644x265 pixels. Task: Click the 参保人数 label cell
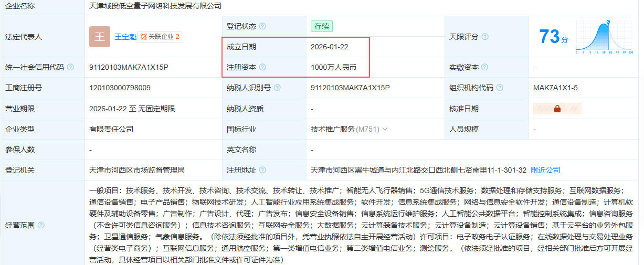pyautogui.click(x=43, y=150)
